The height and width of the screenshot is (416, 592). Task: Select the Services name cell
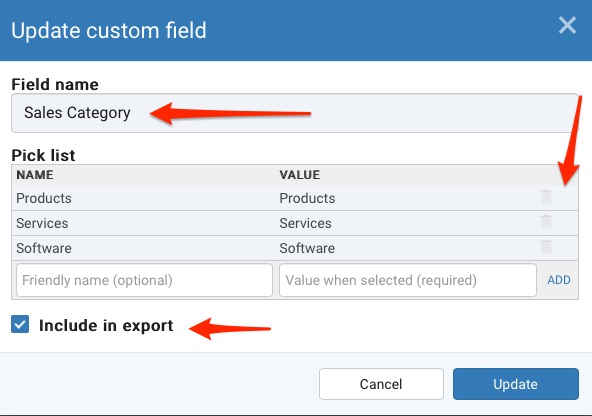pyautogui.click(x=42, y=223)
